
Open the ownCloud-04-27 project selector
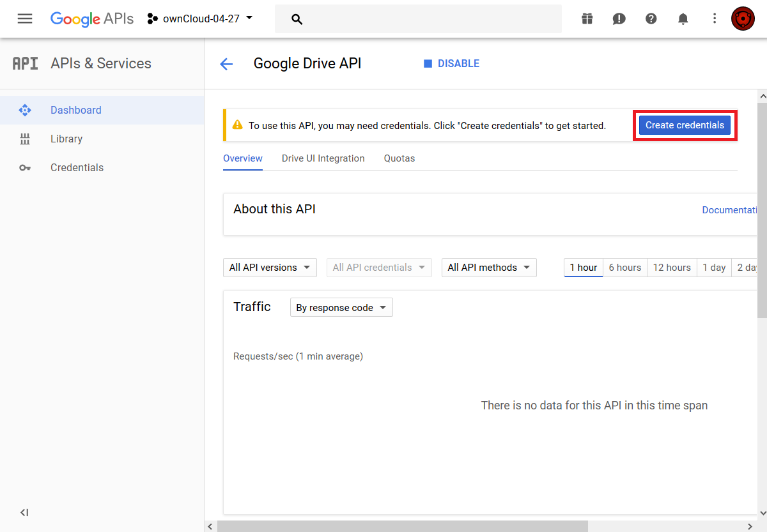pyautogui.click(x=200, y=19)
